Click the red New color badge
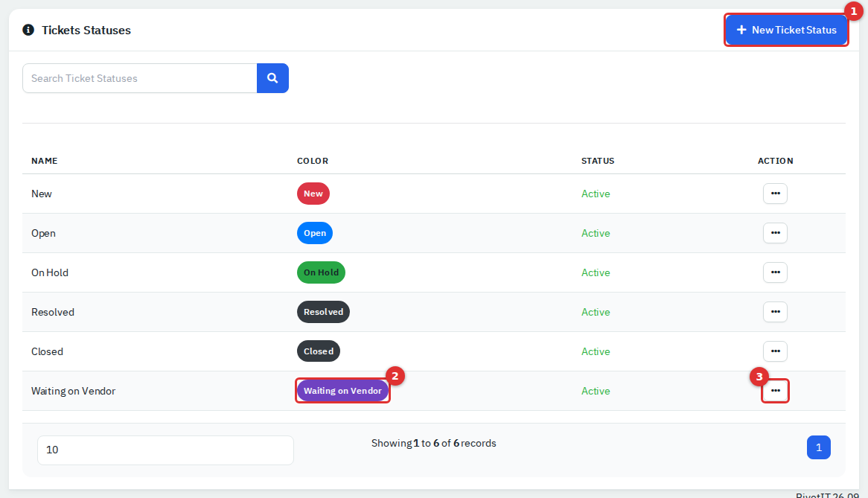The height and width of the screenshot is (498, 868). click(313, 194)
